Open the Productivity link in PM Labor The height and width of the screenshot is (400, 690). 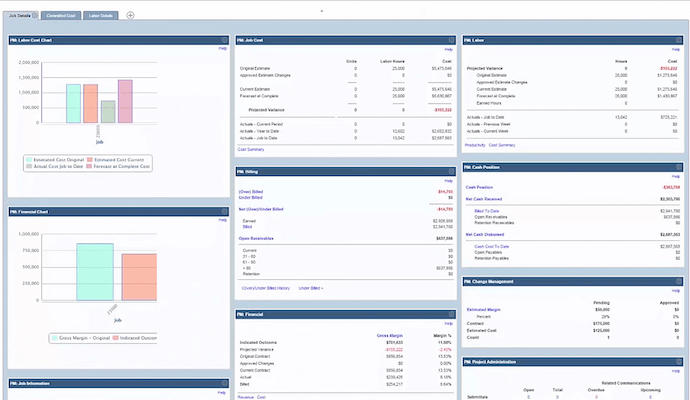pos(475,145)
